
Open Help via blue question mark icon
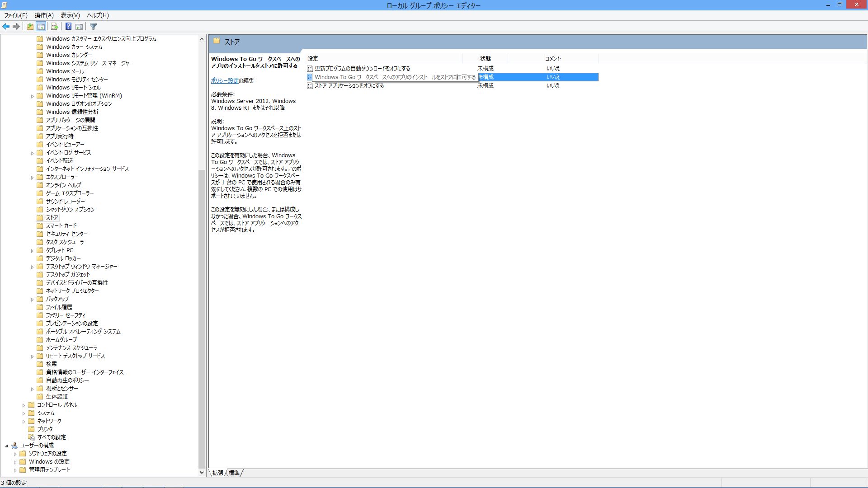68,27
